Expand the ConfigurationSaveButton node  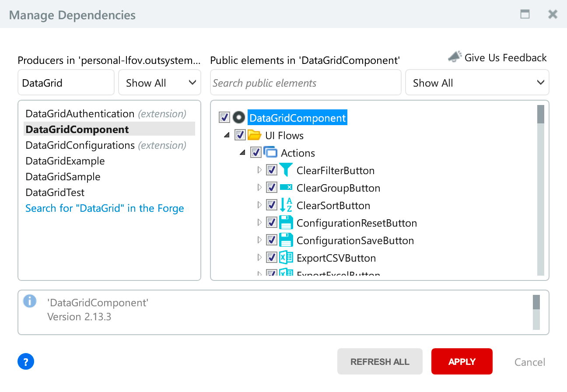click(259, 240)
